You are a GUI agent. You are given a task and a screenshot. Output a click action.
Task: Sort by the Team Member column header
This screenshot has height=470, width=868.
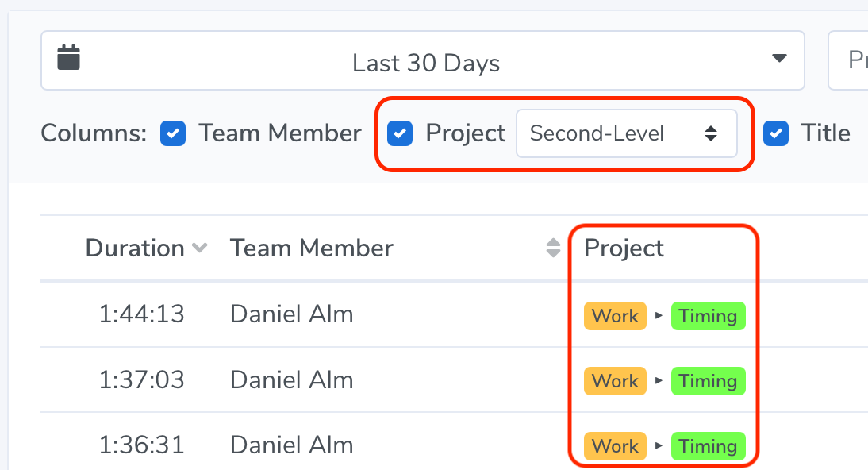[311, 248]
